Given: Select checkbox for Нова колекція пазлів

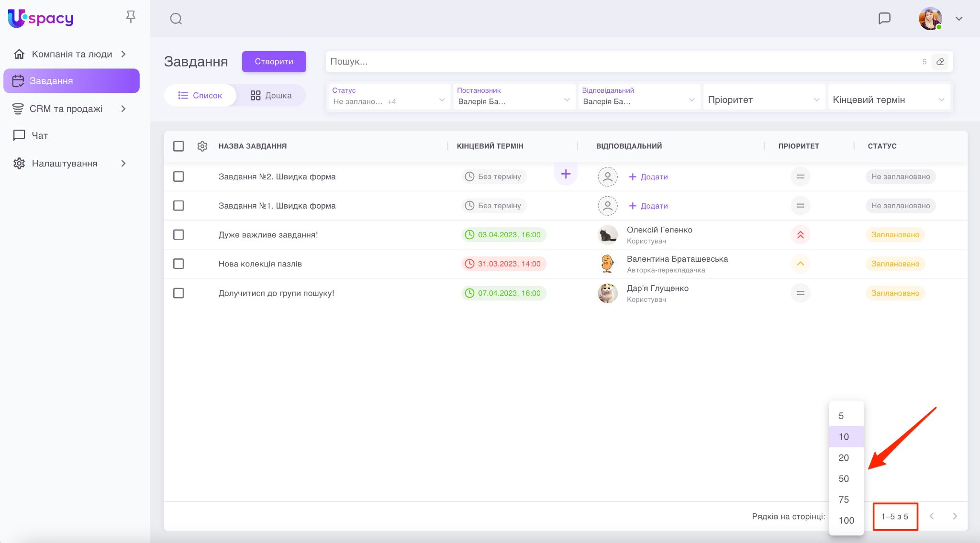Looking at the screenshot, I should 178,264.
